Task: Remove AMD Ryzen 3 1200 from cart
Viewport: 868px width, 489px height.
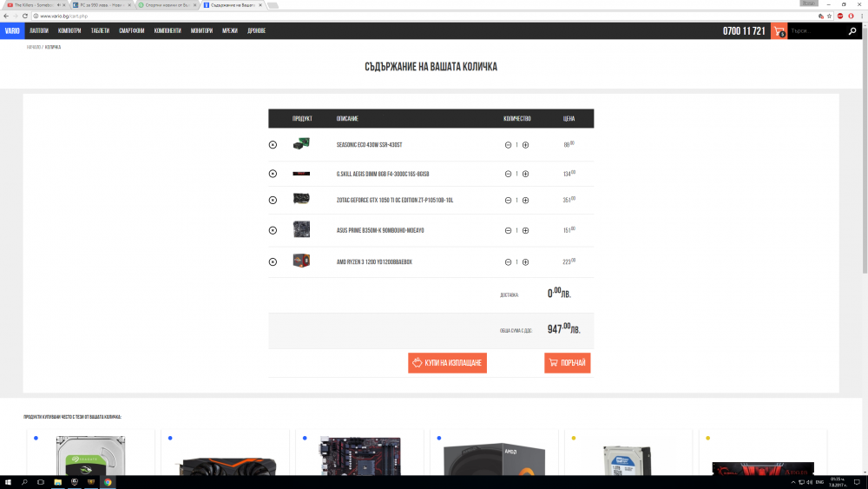Action: click(273, 262)
